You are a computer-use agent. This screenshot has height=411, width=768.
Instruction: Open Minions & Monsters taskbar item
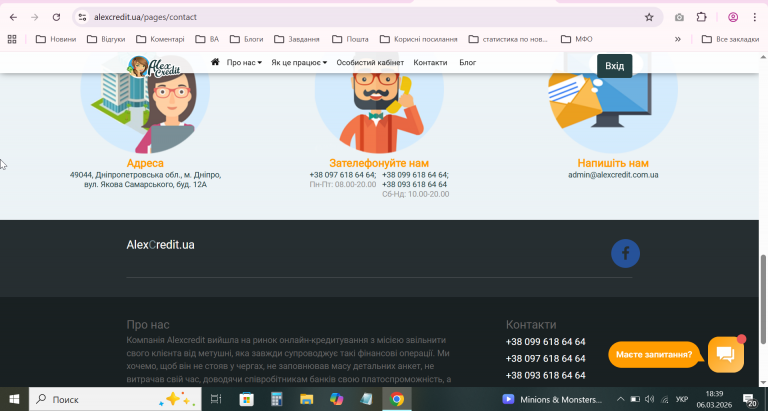click(x=552, y=399)
